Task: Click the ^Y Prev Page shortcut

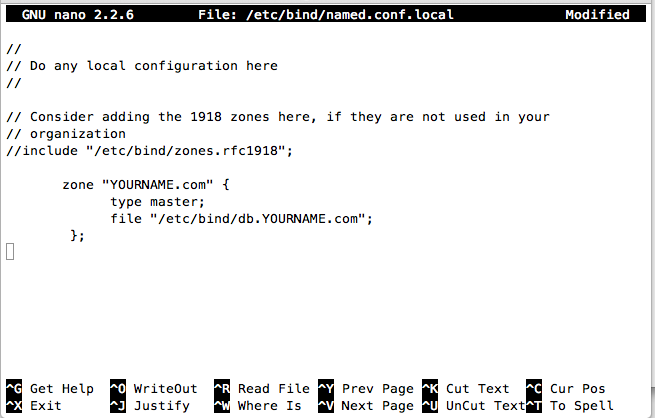Action: click(365, 389)
